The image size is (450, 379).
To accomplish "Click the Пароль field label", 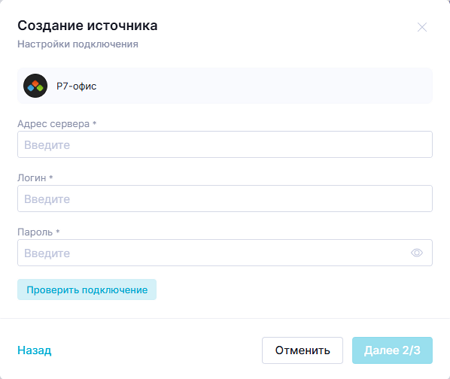I will (35, 232).
